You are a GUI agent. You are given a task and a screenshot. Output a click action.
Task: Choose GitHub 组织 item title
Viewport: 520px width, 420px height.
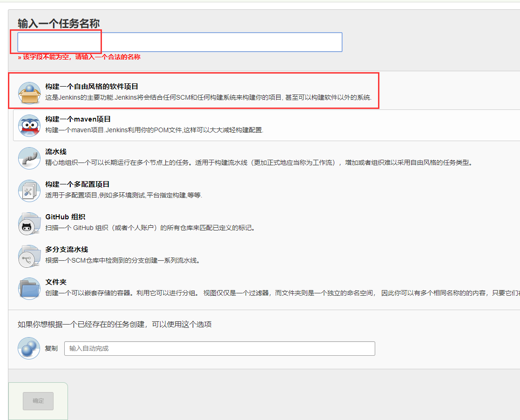pos(65,217)
